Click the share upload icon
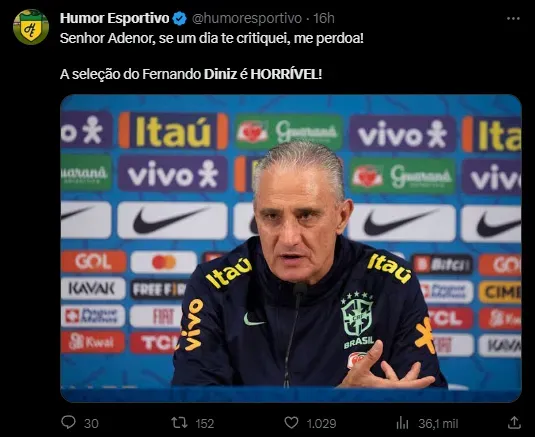 point(514,422)
